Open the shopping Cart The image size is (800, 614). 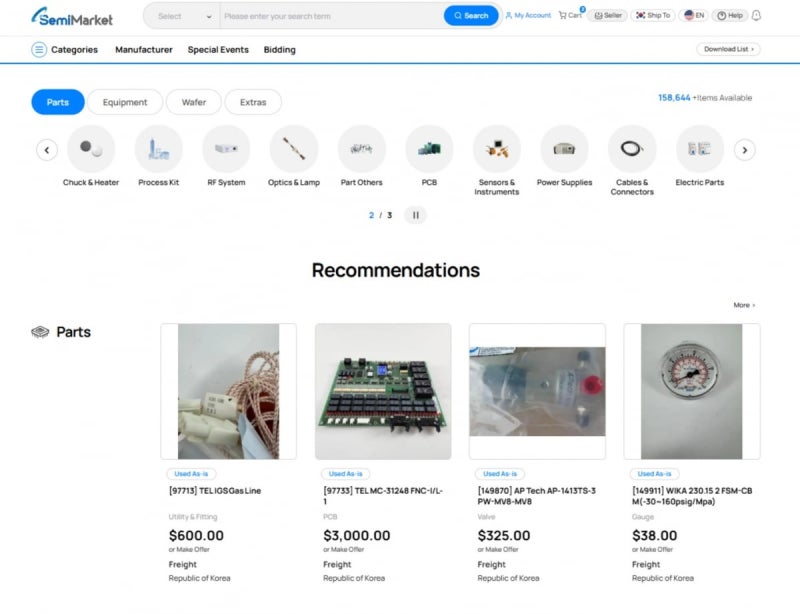tap(570, 15)
